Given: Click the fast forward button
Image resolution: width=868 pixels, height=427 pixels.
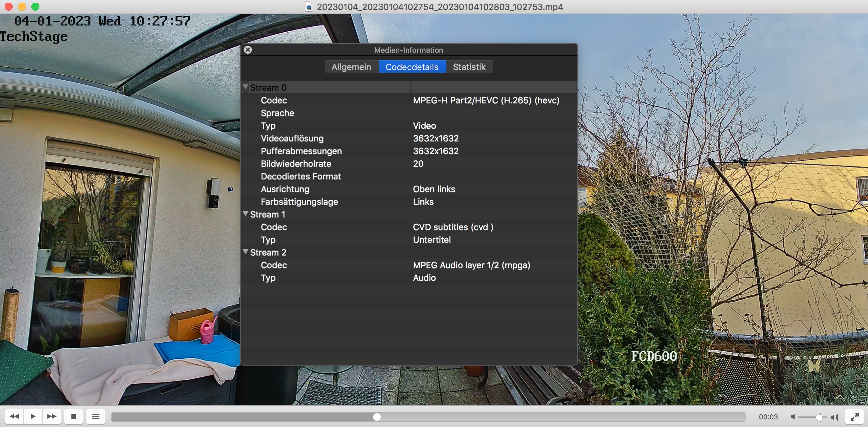Looking at the screenshot, I should point(52,416).
